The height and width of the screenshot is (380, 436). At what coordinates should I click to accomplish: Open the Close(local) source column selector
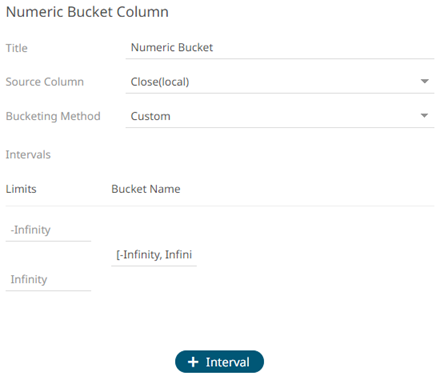point(280,82)
